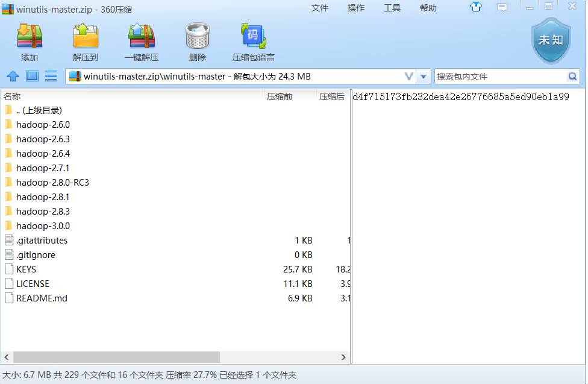Click the .gitattributes file icon
Viewport: 588px width, 384px height.
[9, 240]
